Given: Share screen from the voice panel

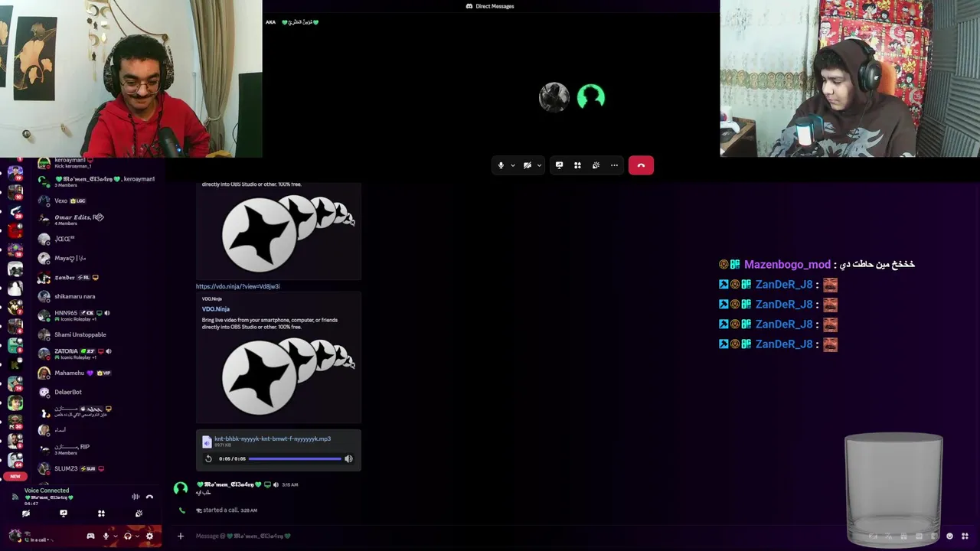Looking at the screenshot, I should point(64,514).
